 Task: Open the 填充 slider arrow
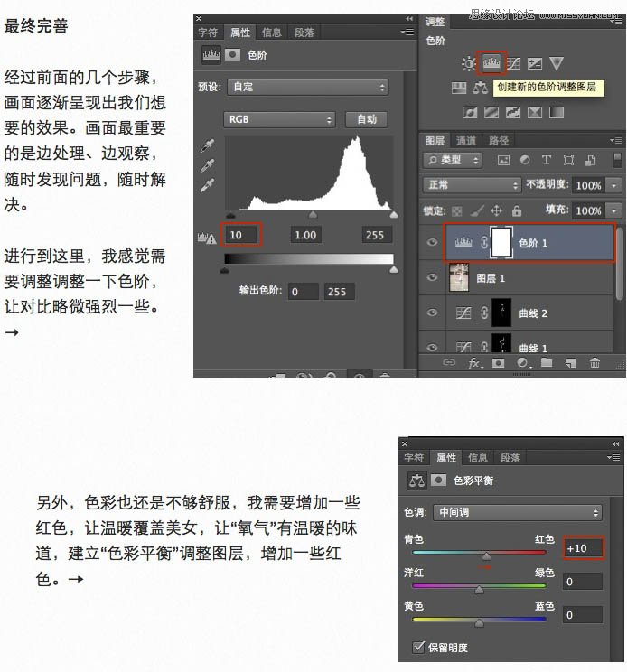point(614,210)
